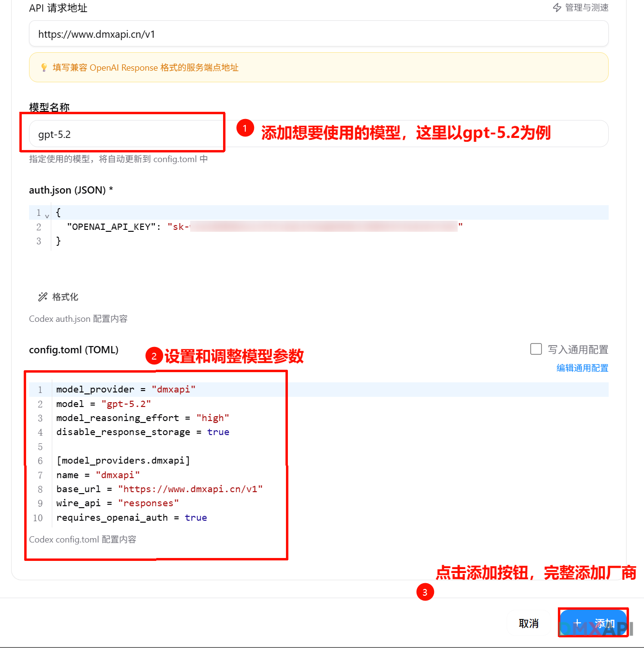Click the plus icon on 添加 button
Screen dimensions: 644x648
[577, 623]
